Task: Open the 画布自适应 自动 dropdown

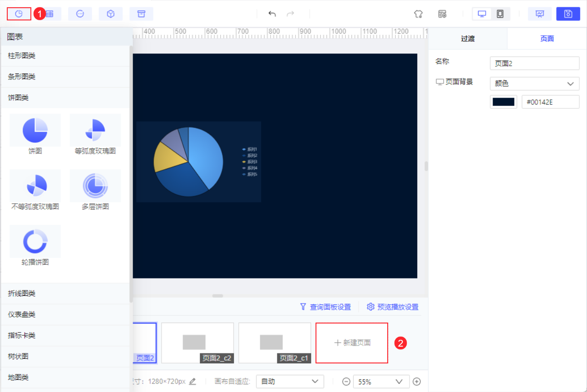Action: 290,382
